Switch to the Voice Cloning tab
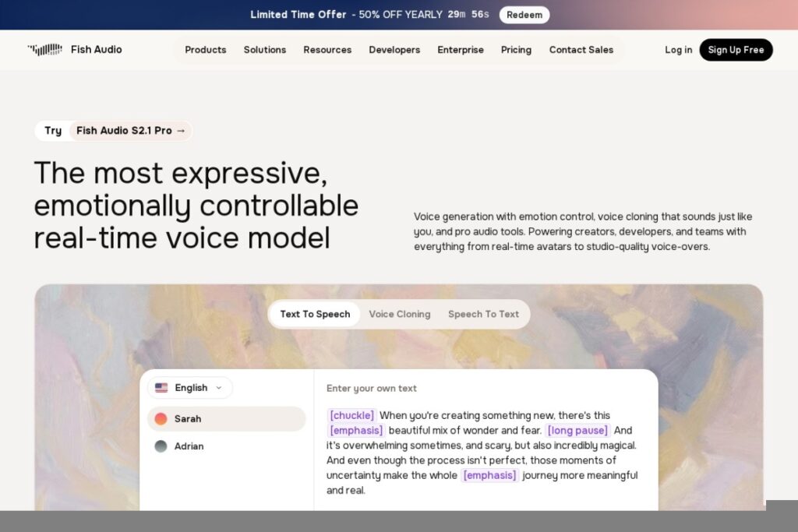 [x=400, y=315]
